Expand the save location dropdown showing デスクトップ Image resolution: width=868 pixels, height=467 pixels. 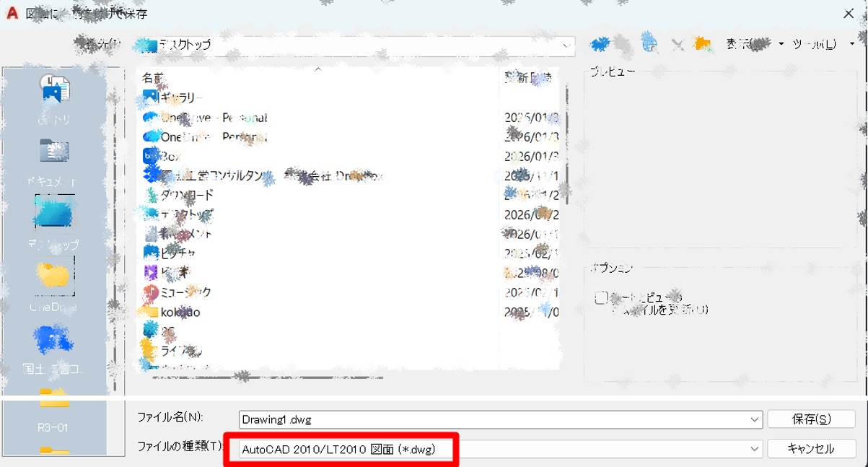click(566, 45)
